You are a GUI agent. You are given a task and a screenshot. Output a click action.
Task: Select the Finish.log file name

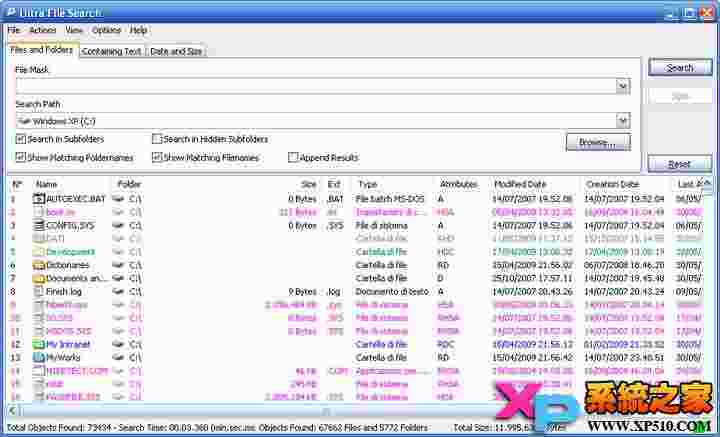click(x=64, y=291)
